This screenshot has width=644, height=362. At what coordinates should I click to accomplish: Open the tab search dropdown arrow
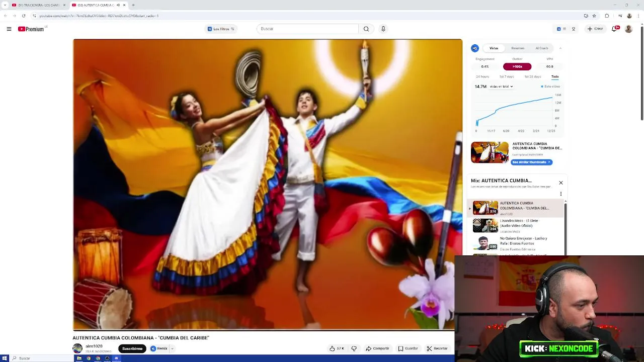click(x=5, y=5)
